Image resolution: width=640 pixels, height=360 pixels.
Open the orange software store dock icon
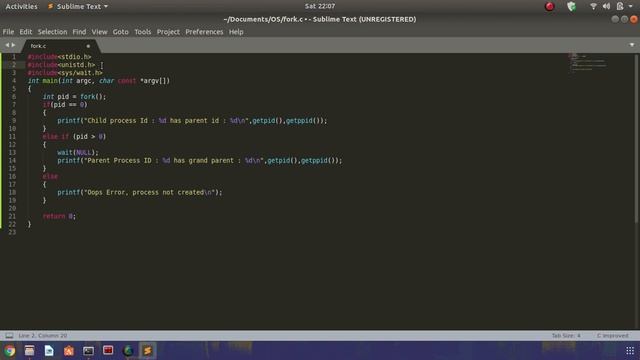point(69,351)
